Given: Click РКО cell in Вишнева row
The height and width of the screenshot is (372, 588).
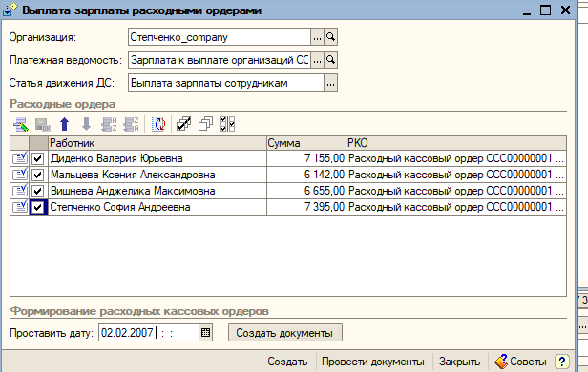Looking at the screenshot, I should pos(456,191).
